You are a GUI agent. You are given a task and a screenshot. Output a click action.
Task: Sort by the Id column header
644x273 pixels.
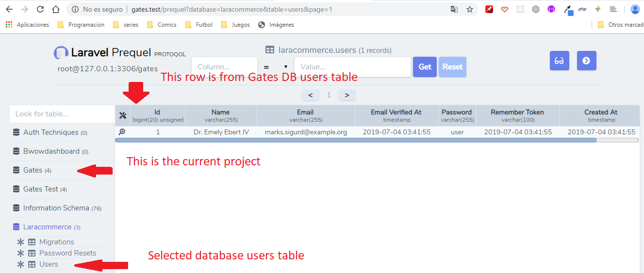pyautogui.click(x=158, y=115)
